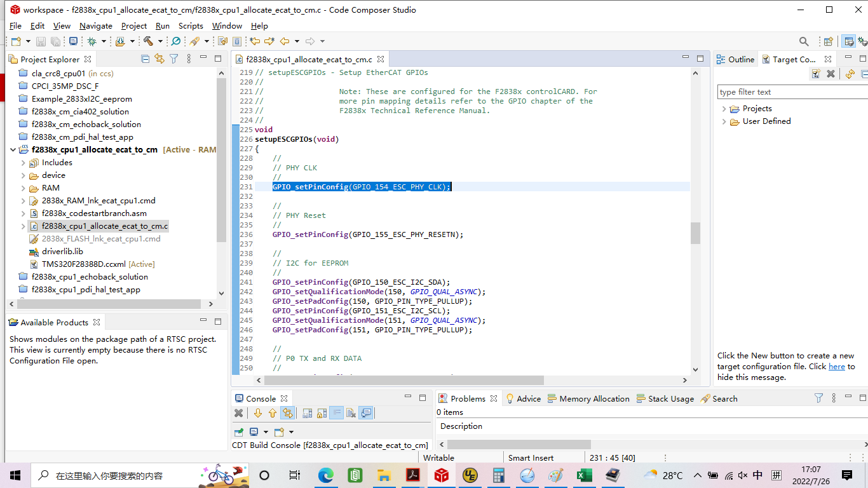Switch to the Outline tab
This screenshot has height=488, width=868.
click(x=736, y=59)
